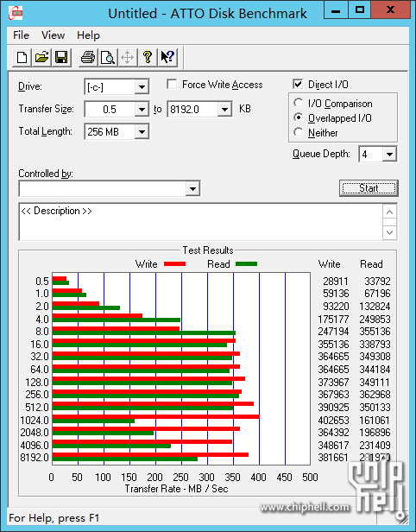
Task: Click the Read column header in results
Action: [x=371, y=264]
